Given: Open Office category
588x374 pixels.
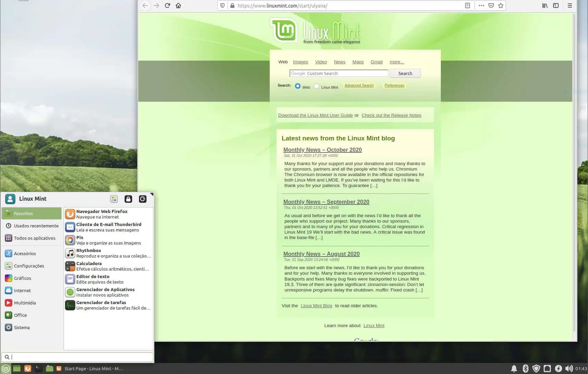Looking at the screenshot, I should point(31,315).
